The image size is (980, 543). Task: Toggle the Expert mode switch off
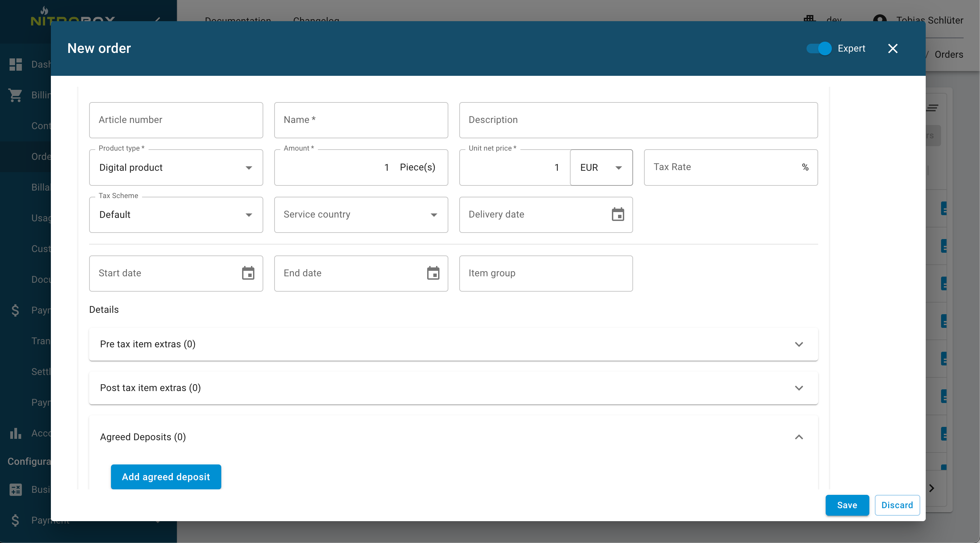[819, 49]
